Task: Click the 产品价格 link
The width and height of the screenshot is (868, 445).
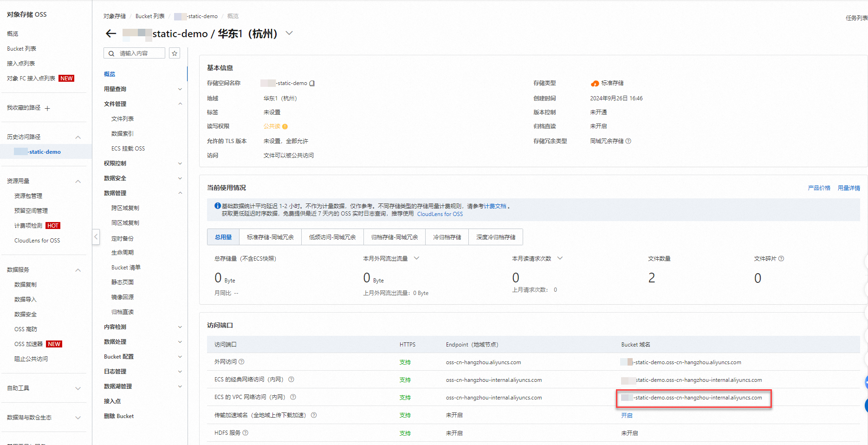Action: tap(819, 188)
